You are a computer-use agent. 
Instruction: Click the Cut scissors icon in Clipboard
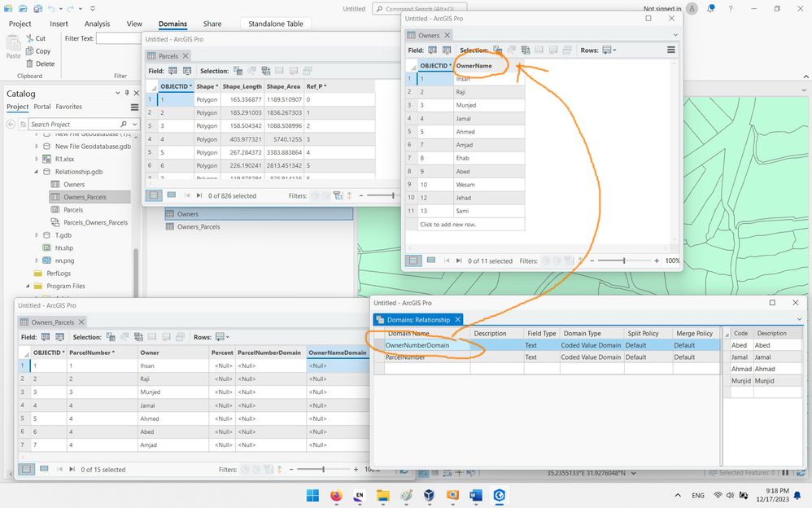pos(29,38)
